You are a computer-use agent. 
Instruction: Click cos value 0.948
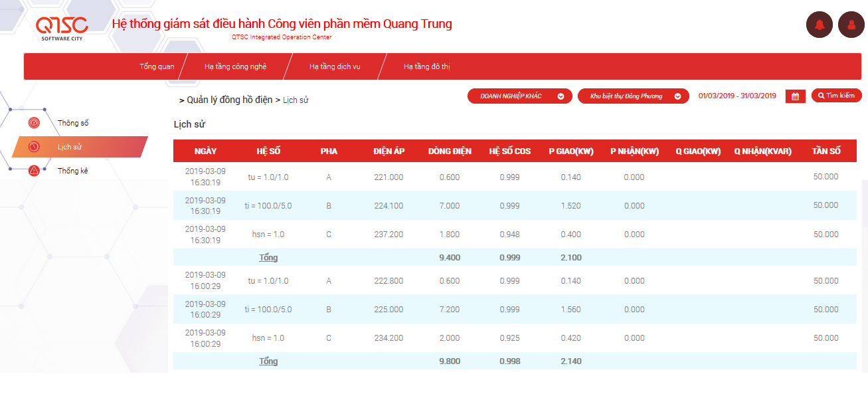tap(510, 235)
